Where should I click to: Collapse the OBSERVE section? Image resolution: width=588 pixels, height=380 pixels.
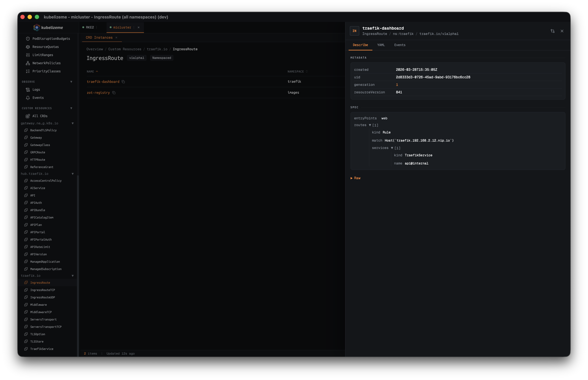[71, 82]
